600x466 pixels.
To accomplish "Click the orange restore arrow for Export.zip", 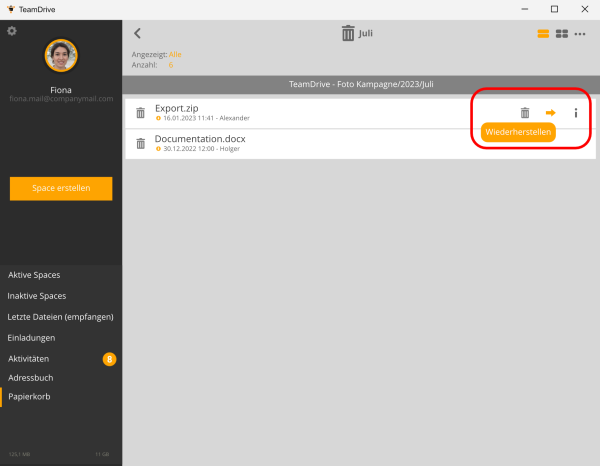I will tap(550, 113).
